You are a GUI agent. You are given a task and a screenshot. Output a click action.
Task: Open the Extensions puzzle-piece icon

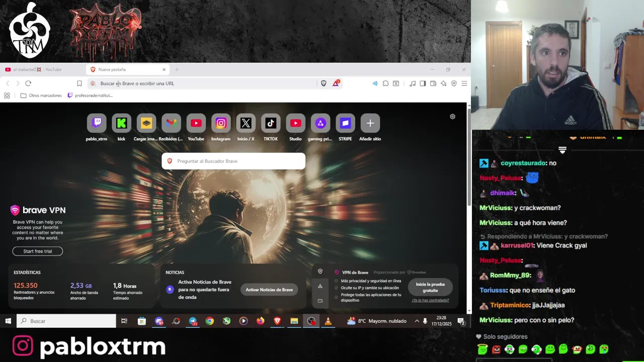pos(385,83)
